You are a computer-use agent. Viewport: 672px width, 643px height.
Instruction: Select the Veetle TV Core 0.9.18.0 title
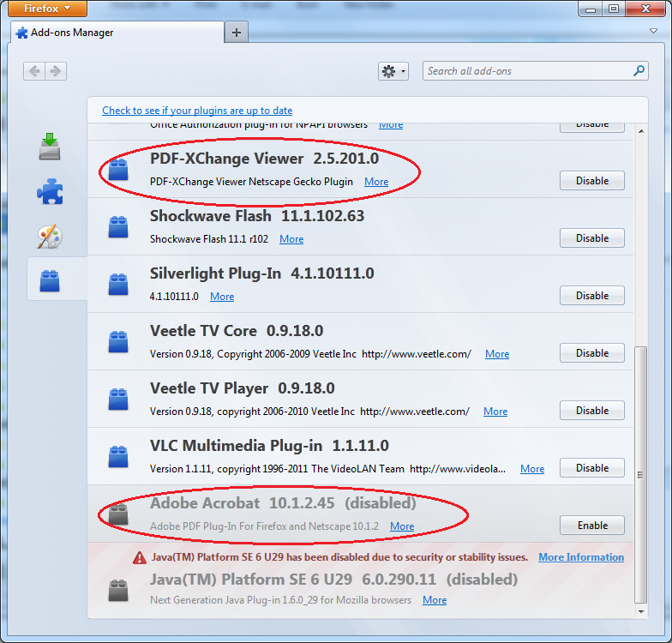(237, 331)
